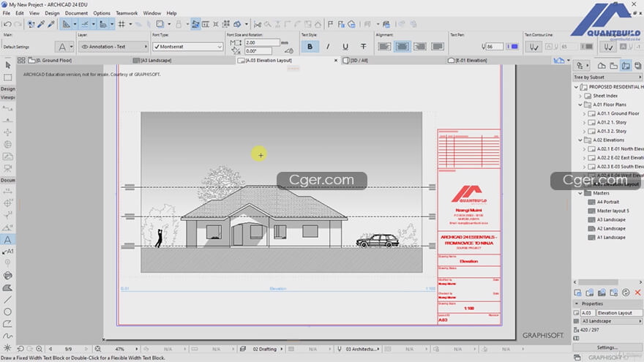Set text alignment to center

(x=402, y=46)
